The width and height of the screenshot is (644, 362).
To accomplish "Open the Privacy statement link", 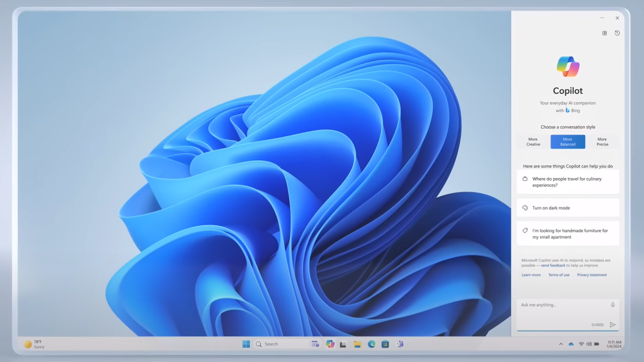I will click(x=592, y=275).
